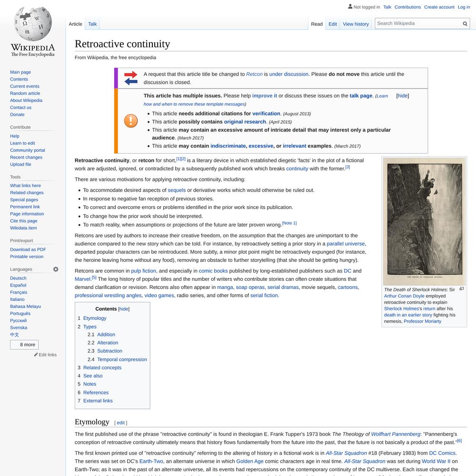Image resolution: width=476 pixels, height=476 pixels.
Task: Click the Search Wikipedia input field
Action: tap(418, 24)
